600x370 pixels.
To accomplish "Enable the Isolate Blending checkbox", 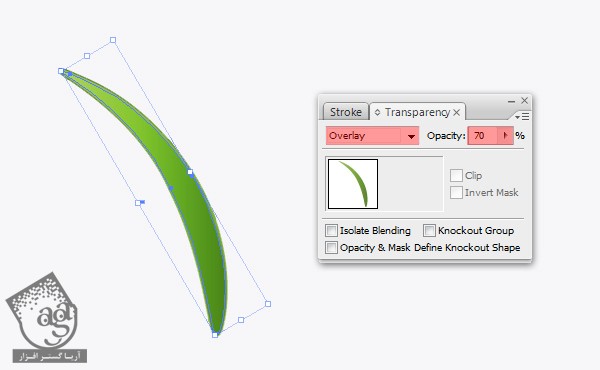I will tap(331, 230).
